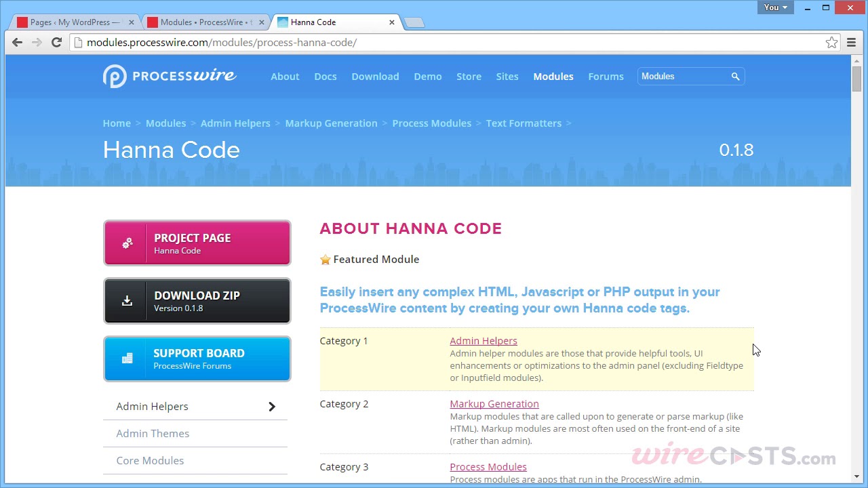Screen dimensions: 868x488
Task: Click the browser back arrow
Action: [x=18, y=42]
